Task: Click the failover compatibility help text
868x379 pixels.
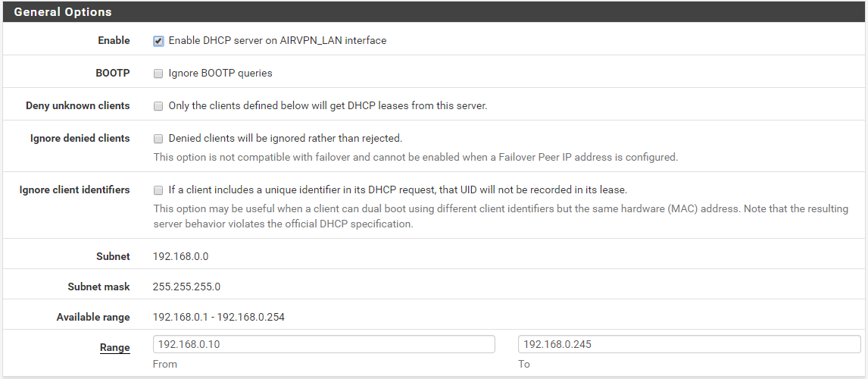Action: 415,157
